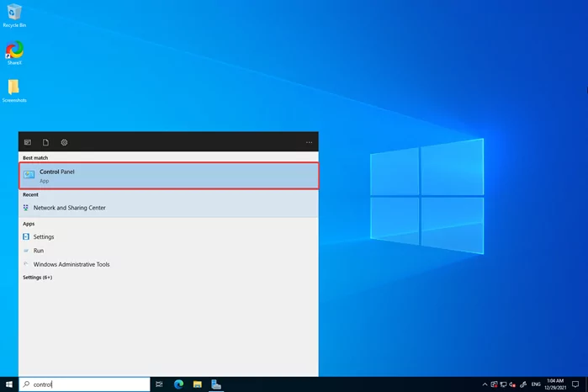Open the Action Center notifications icon
The width and height of the screenshot is (588, 392).
click(x=575, y=384)
